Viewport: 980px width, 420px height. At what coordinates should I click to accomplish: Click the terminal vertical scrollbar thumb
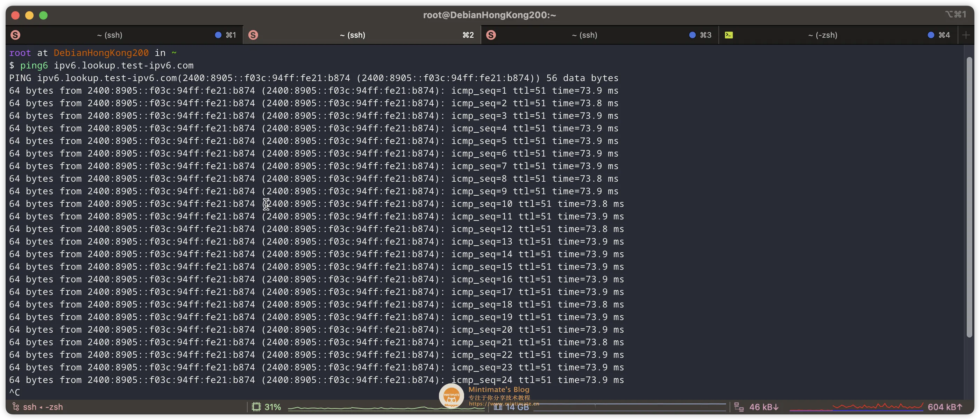(x=969, y=197)
